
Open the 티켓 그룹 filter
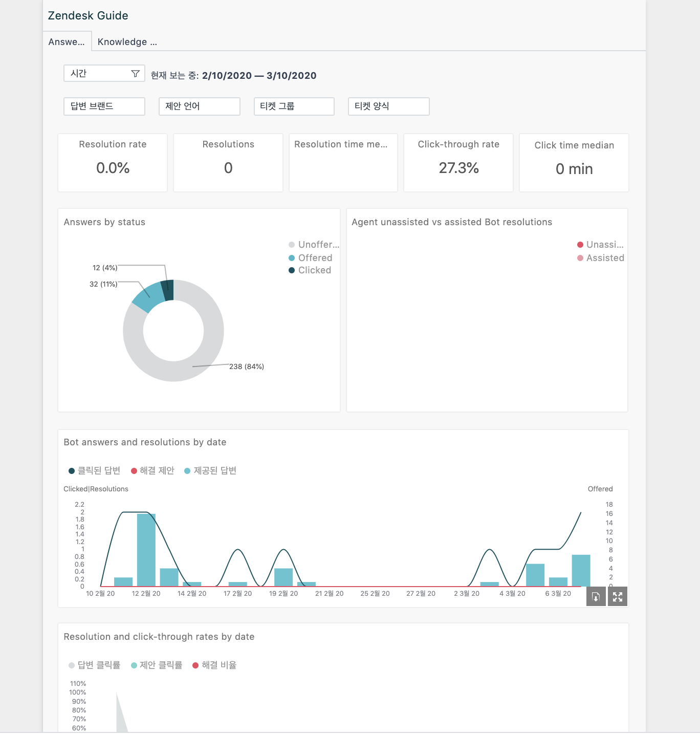tap(294, 106)
